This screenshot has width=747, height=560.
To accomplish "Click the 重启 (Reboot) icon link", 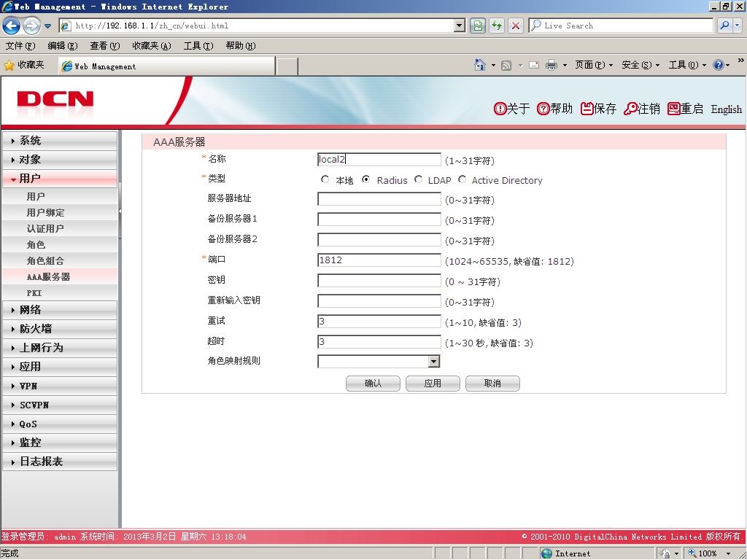I will tap(686, 109).
